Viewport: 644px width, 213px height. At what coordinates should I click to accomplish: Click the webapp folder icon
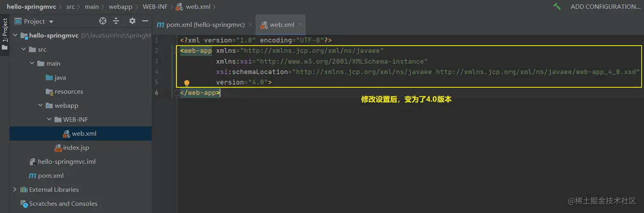pyautogui.click(x=49, y=106)
